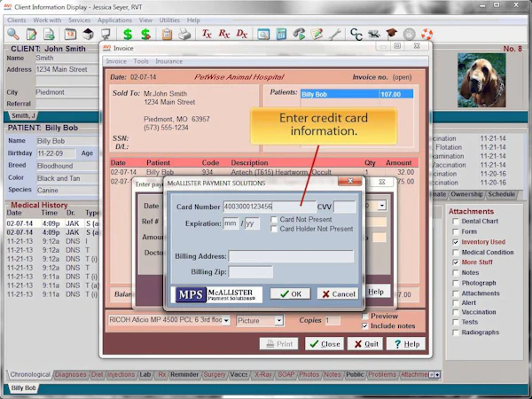The width and height of the screenshot is (532, 399).
Task: Click the graduation cap icon
Action: 391,34
